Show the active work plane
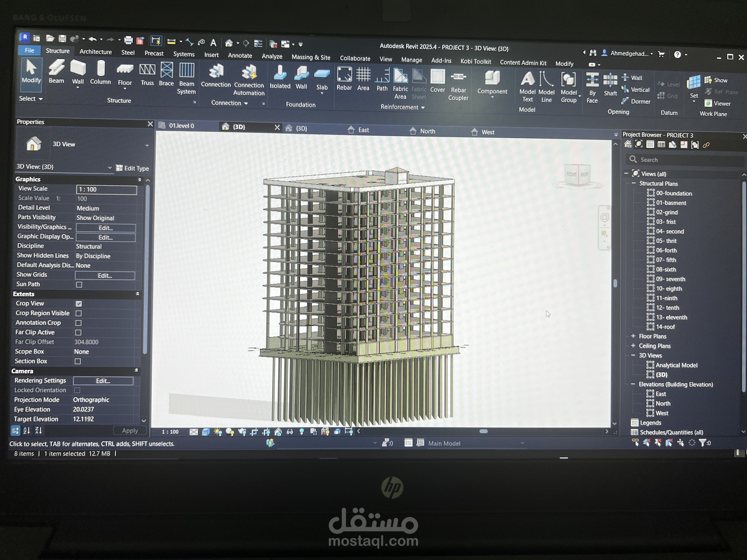 tap(716, 80)
